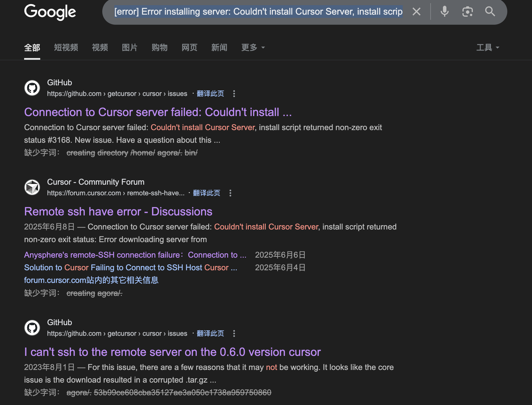Activate voice search microphone

click(x=444, y=11)
